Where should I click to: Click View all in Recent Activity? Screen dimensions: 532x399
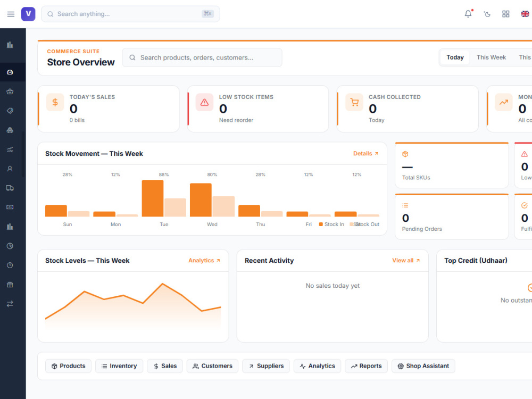[406, 261]
